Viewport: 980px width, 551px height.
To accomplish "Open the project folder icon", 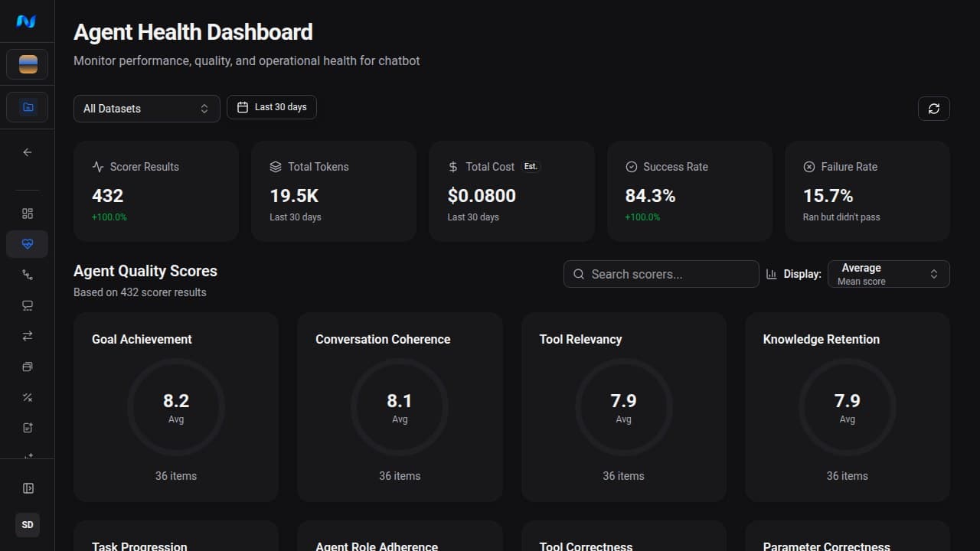I will coord(28,108).
